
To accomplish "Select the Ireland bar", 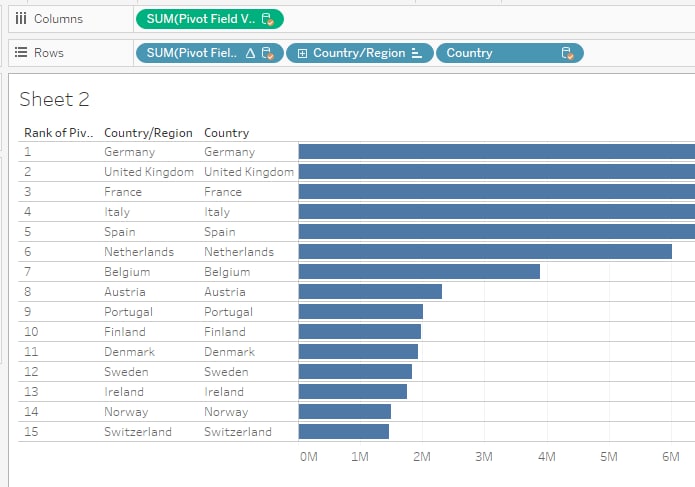I will [x=353, y=391].
